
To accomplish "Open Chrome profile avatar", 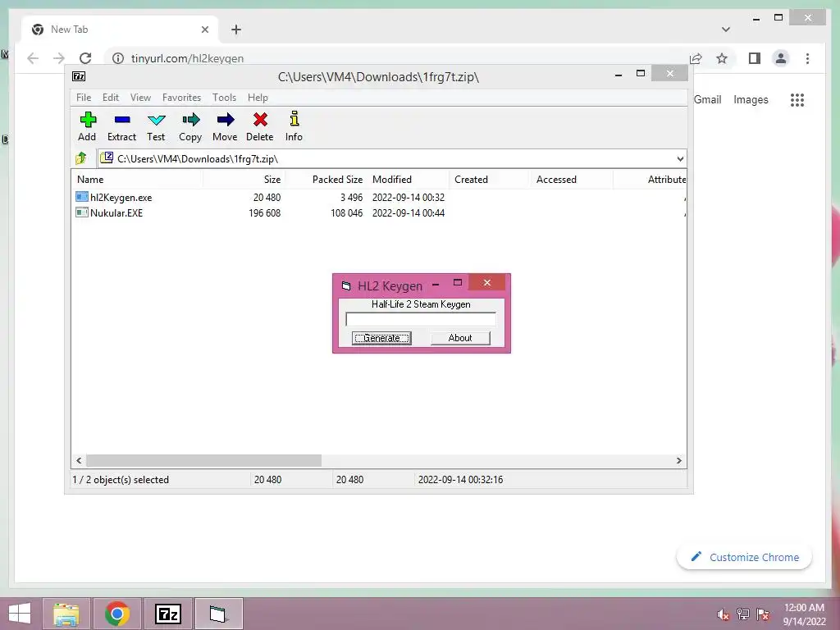I will (x=781, y=58).
